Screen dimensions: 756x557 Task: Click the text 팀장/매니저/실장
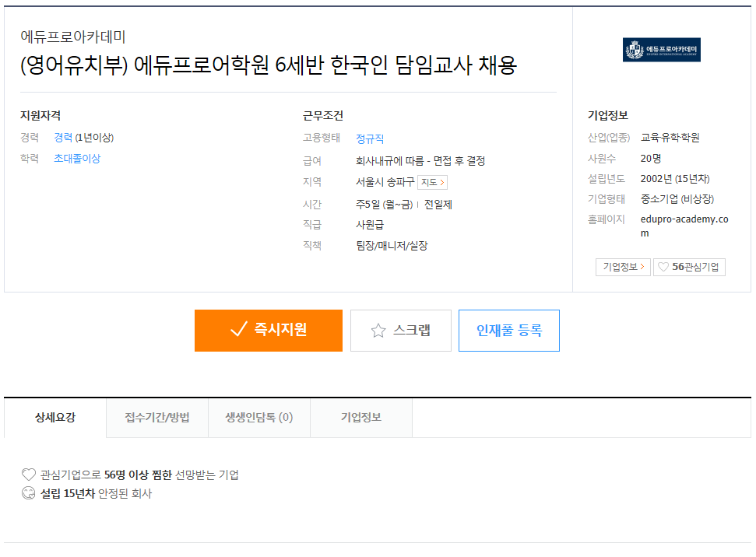pyautogui.click(x=392, y=246)
